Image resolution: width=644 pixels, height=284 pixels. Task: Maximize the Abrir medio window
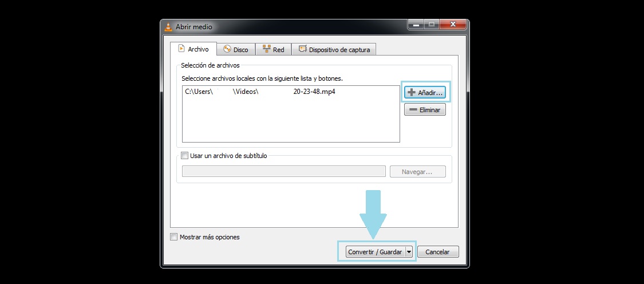click(x=431, y=25)
